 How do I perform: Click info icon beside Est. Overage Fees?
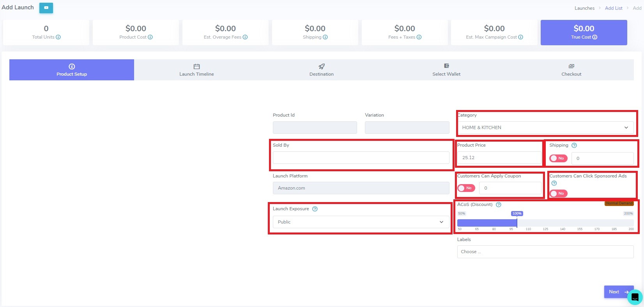(245, 37)
